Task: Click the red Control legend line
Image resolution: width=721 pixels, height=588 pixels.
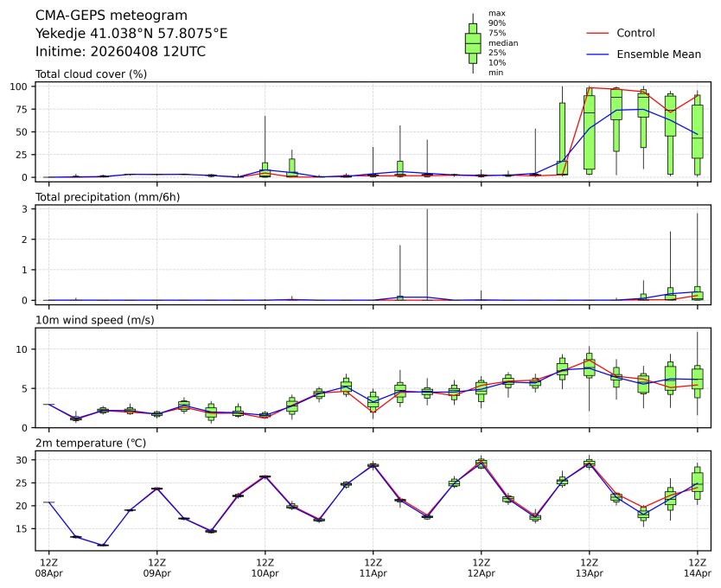Action: (598, 33)
